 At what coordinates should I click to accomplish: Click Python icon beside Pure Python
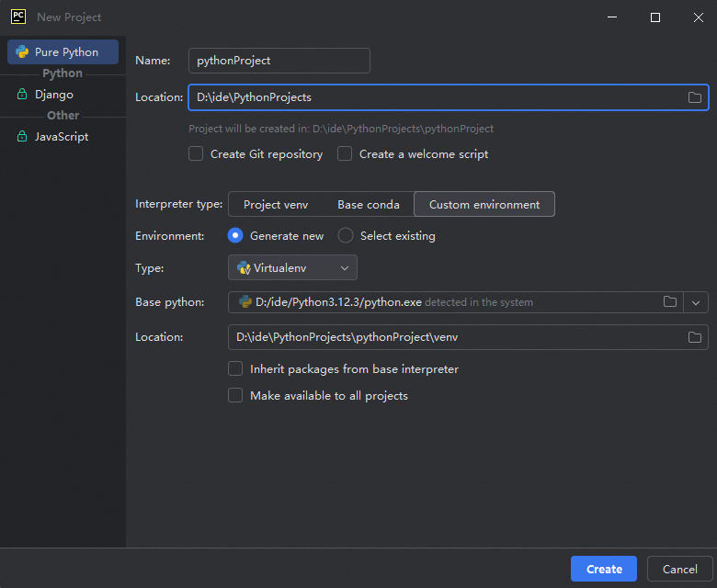click(22, 51)
